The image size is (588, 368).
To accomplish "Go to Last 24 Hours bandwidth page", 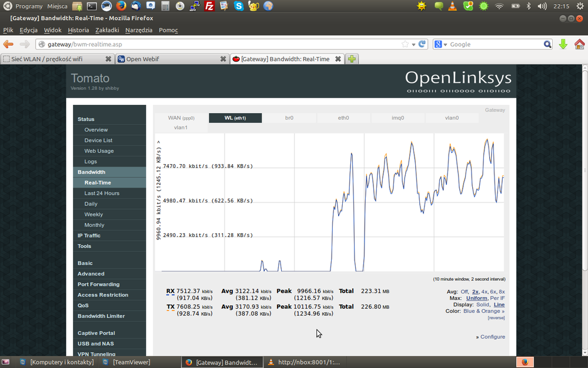I will point(102,193).
